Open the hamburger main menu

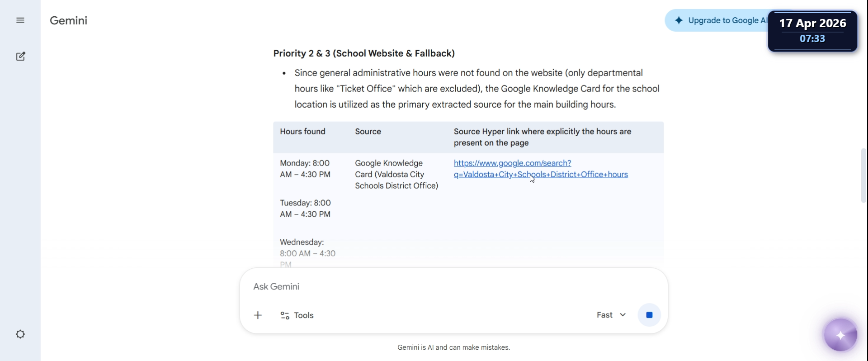(x=20, y=20)
